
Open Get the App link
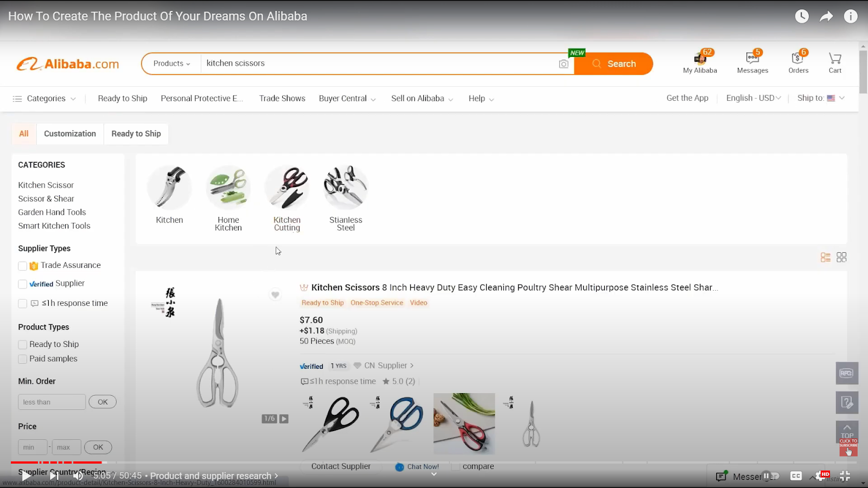tap(687, 98)
